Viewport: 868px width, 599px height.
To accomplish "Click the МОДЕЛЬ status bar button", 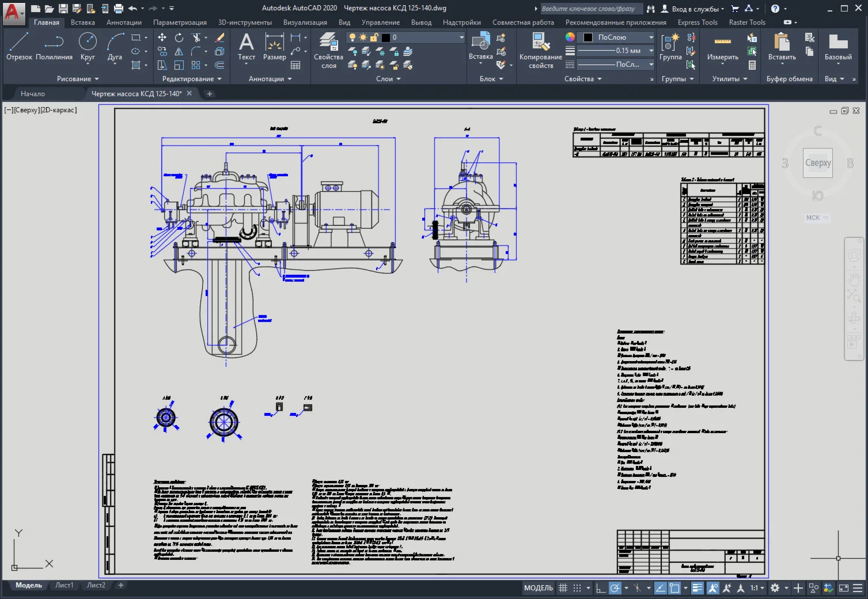I will (x=538, y=588).
